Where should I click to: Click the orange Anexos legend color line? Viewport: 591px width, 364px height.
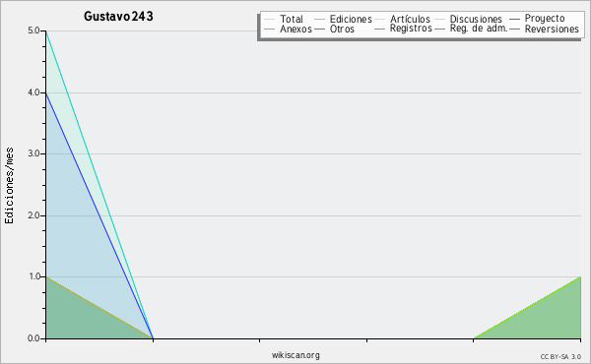pyautogui.click(x=269, y=29)
